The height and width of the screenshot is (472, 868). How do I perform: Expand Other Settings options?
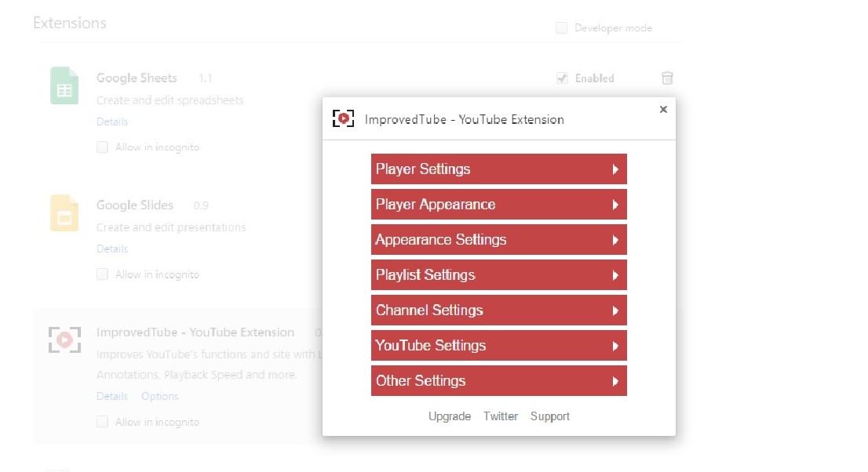(x=498, y=380)
